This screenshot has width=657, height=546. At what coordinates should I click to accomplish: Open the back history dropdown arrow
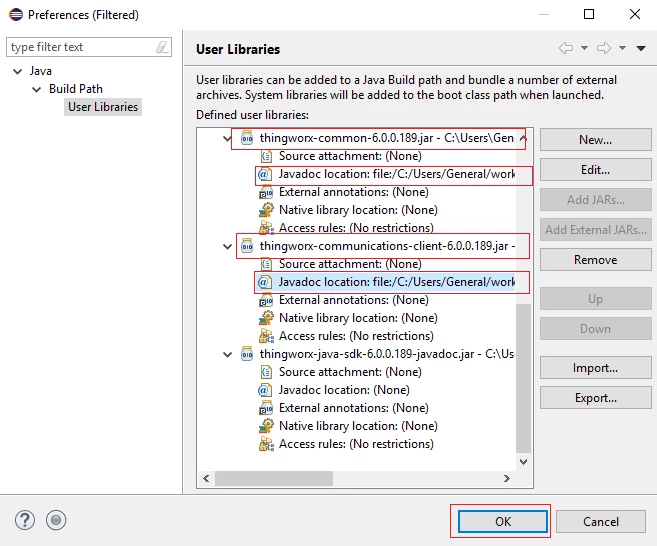point(584,48)
